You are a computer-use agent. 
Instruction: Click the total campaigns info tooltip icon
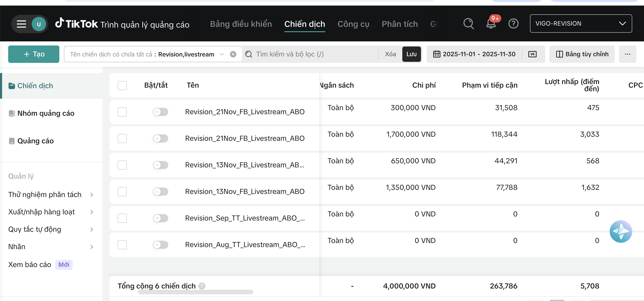(x=202, y=286)
